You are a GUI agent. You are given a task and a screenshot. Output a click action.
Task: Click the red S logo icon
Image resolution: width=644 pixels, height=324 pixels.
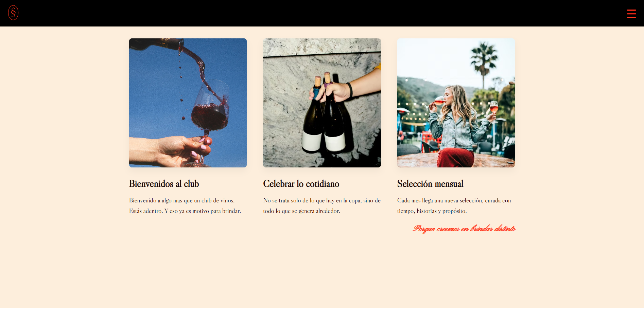point(13,13)
